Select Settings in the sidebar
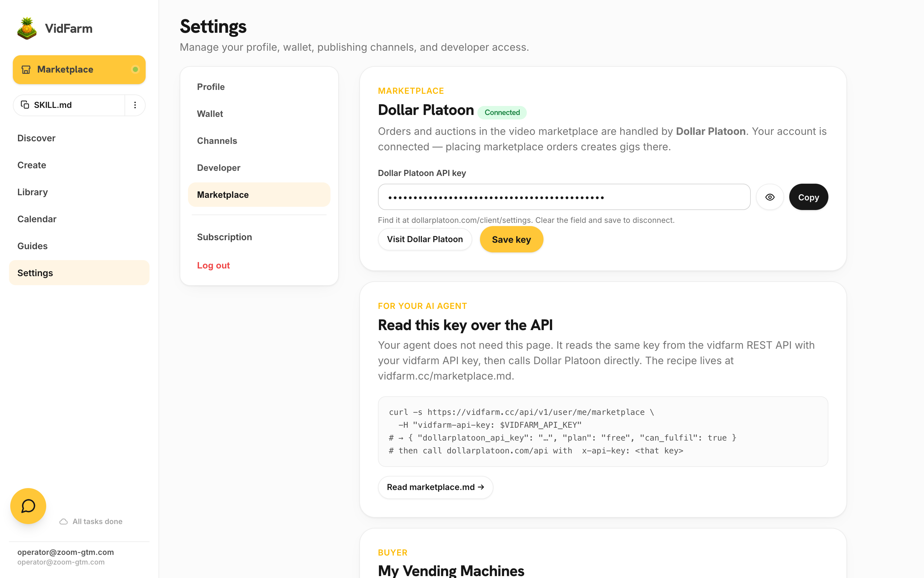Image resolution: width=924 pixels, height=578 pixels. coord(79,273)
